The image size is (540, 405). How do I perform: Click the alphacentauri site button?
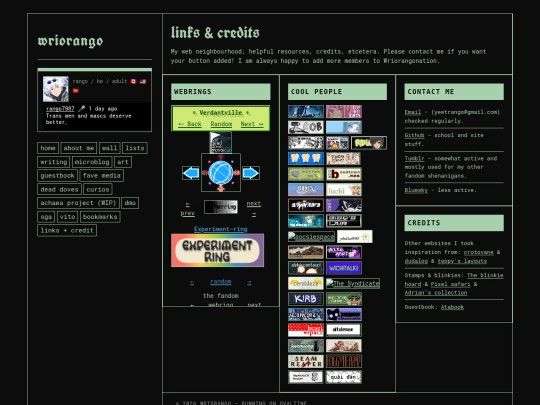(306, 268)
